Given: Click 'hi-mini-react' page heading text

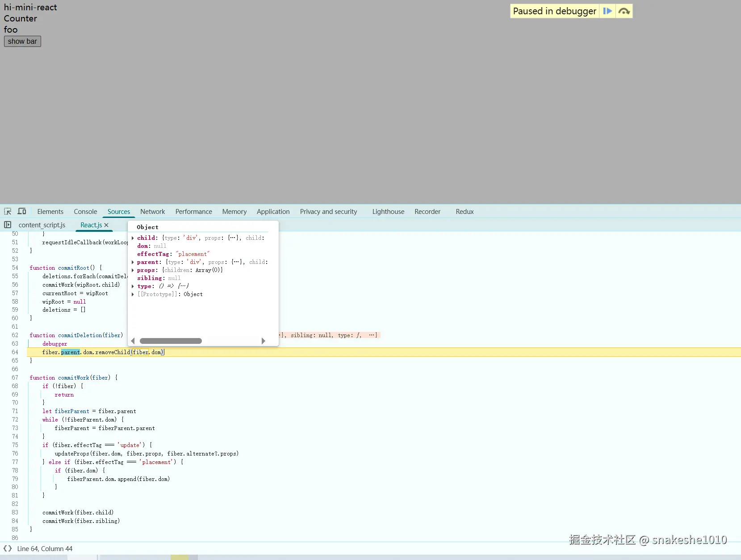Looking at the screenshot, I should [30, 8].
